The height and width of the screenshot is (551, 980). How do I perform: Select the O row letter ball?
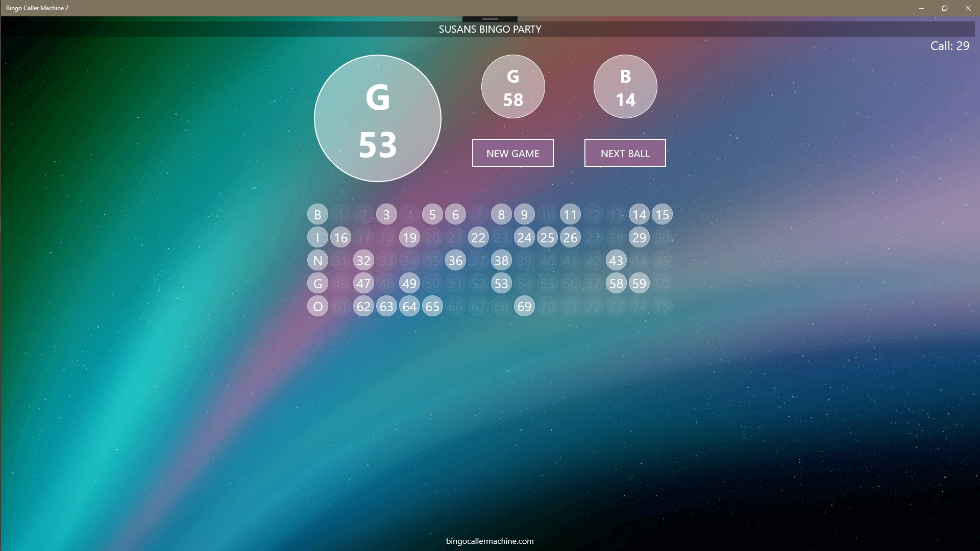tap(317, 307)
